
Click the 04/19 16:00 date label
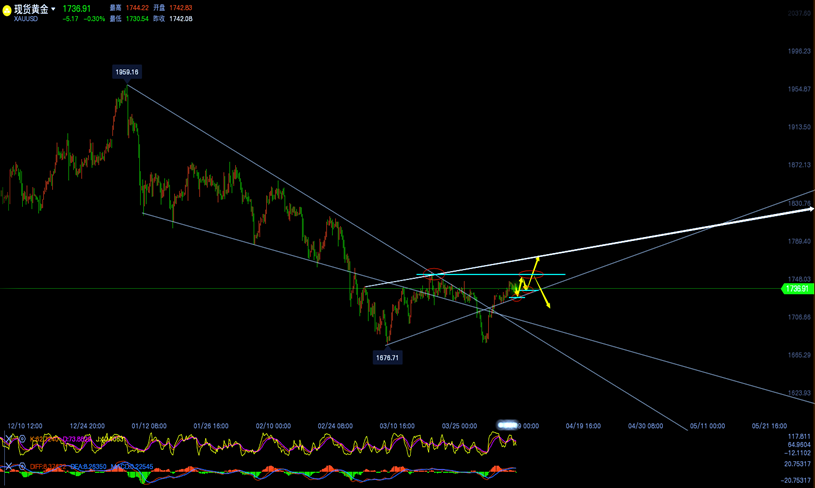(x=583, y=425)
